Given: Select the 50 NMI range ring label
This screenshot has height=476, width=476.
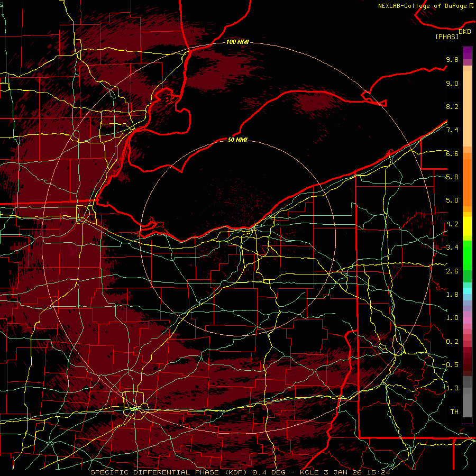Looking at the screenshot, I should click(x=237, y=140).
